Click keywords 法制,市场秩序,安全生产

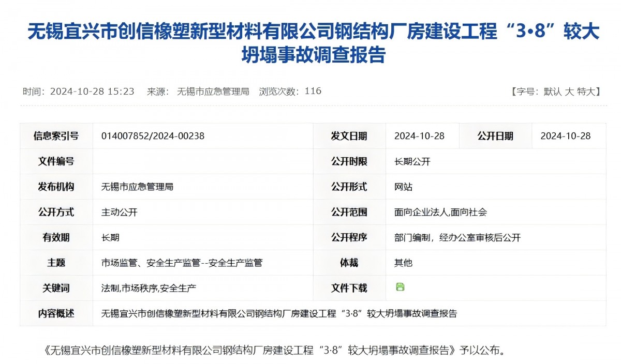point(149,288)
